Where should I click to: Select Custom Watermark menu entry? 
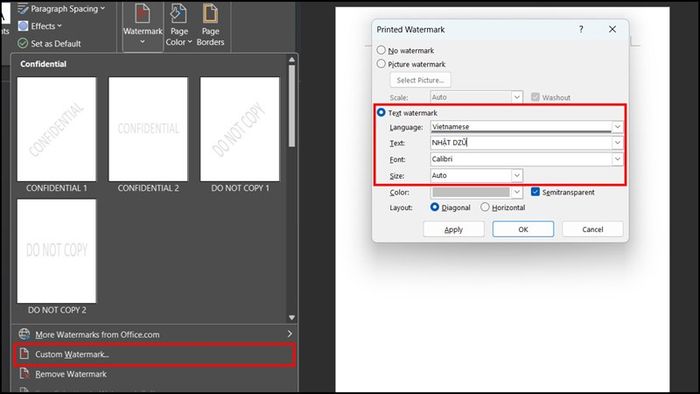(154, 354)
